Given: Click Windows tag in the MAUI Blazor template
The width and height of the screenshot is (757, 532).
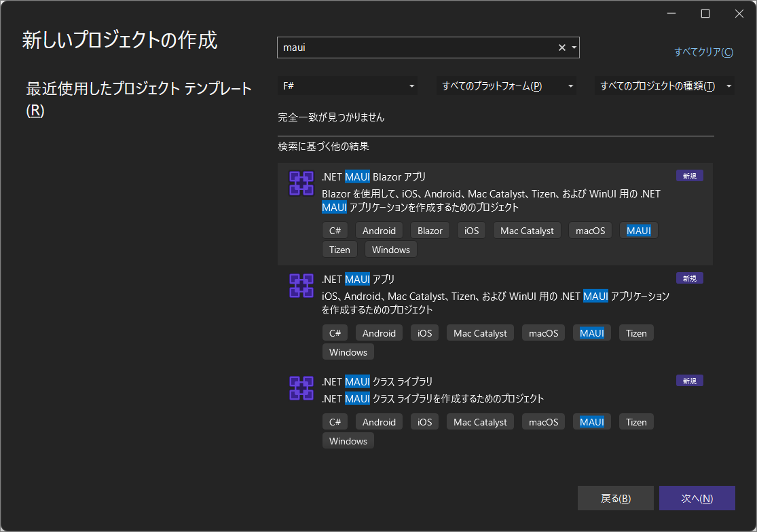Looking at the screenshot, I should [391, 249].
